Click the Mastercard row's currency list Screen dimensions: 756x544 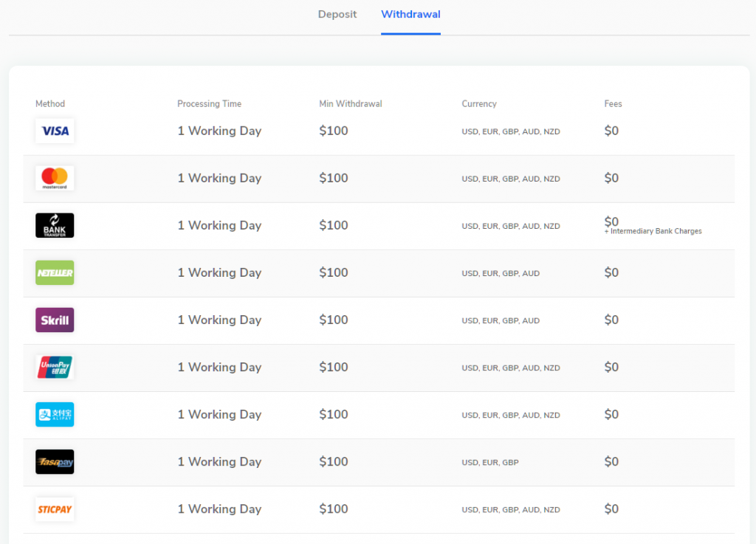click(x=511, y=179)
